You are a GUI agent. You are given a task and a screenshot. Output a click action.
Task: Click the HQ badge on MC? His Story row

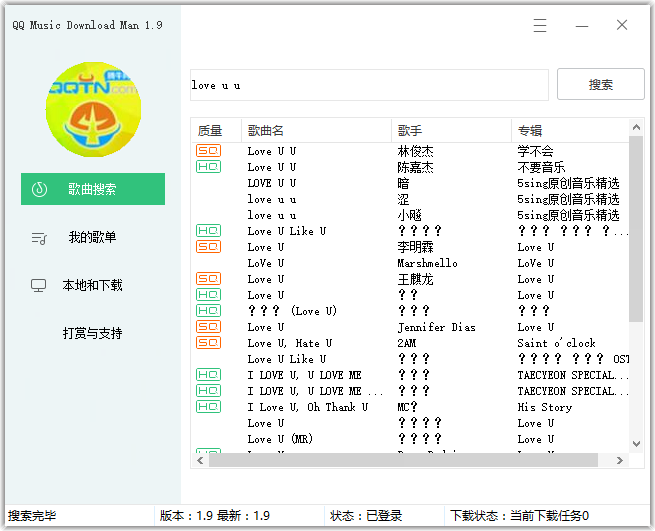208,407
